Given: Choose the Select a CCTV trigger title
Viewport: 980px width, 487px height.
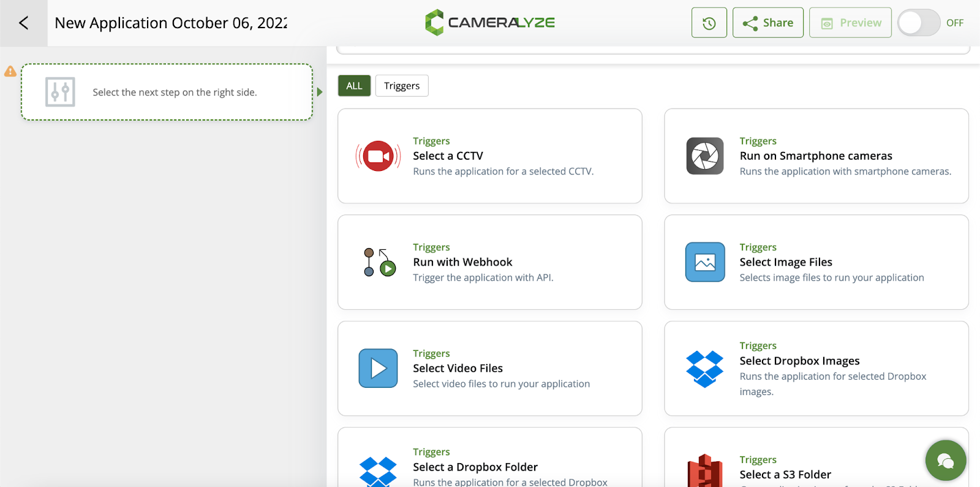Looking at the screenshot, I should [x=448, y=156].
